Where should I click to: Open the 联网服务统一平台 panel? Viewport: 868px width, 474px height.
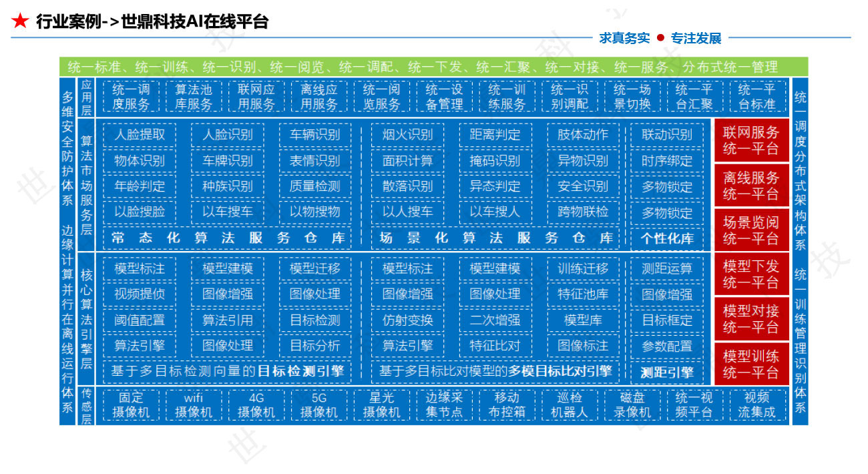752,140
